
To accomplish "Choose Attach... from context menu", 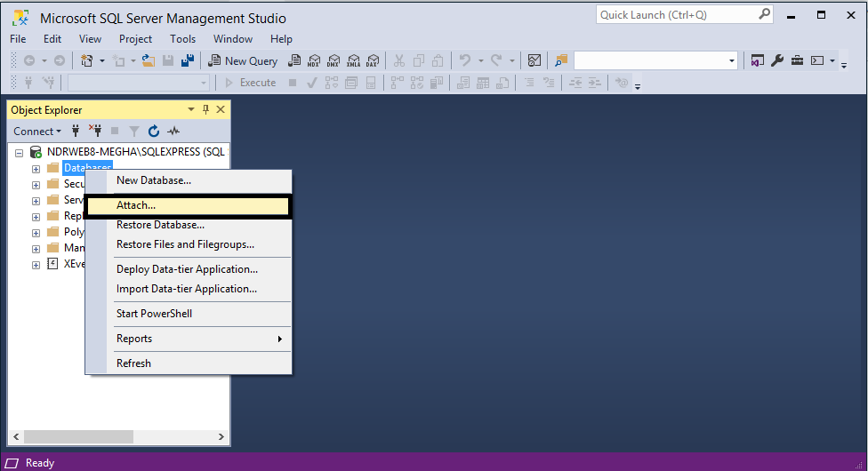I will tap(189, 205).
